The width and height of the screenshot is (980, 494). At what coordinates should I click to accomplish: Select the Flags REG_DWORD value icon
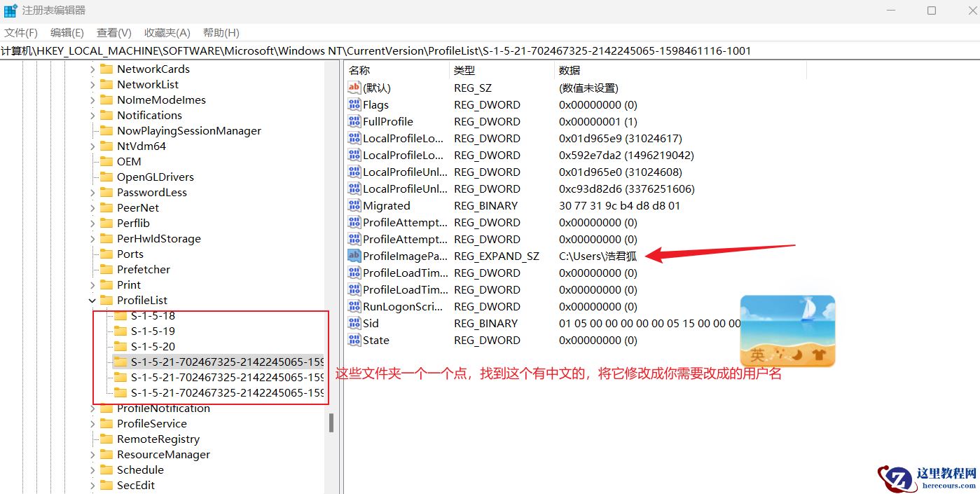(x=353, y=104)
